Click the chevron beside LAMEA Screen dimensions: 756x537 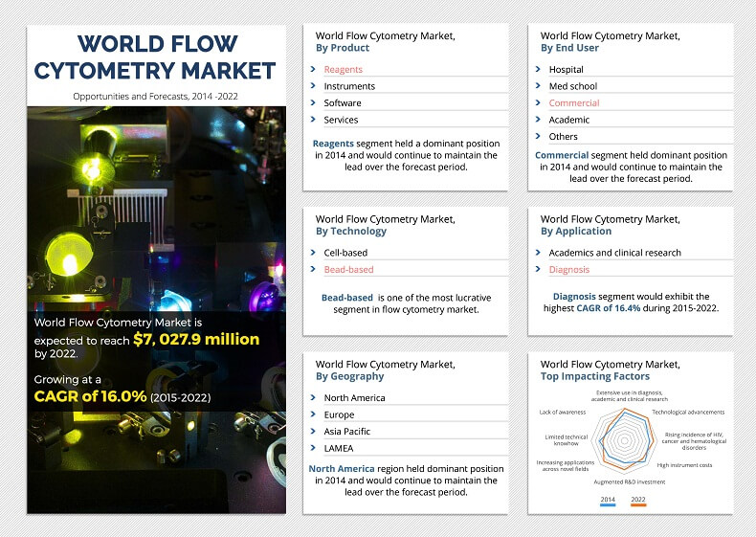(x=313, y=448)
